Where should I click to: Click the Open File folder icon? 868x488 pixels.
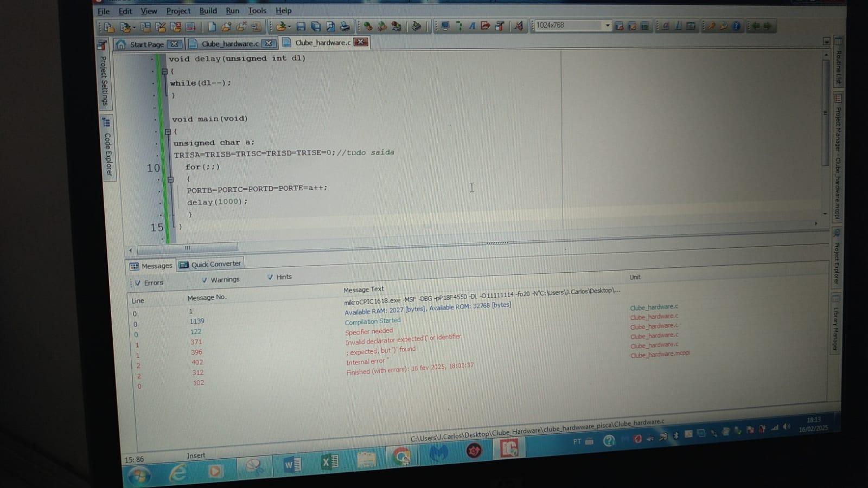(x=280, y=26)
